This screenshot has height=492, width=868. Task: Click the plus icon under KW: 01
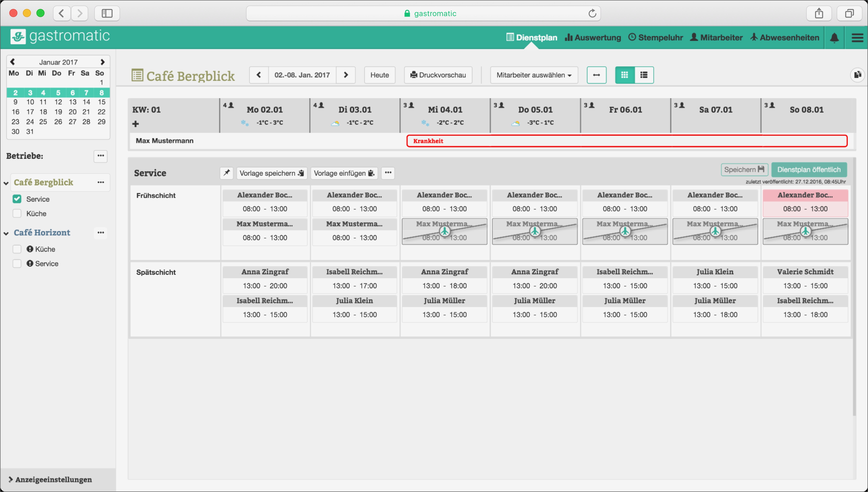point(136,124)
